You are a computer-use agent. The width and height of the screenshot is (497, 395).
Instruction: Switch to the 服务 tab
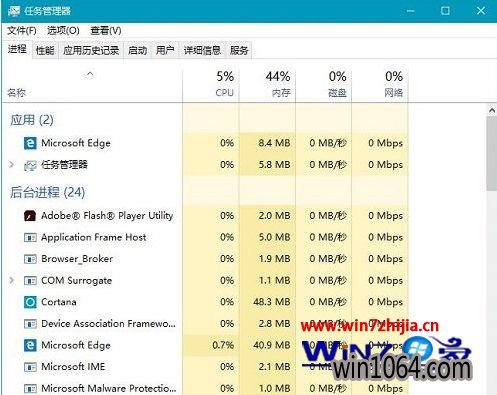pos(239,50)
